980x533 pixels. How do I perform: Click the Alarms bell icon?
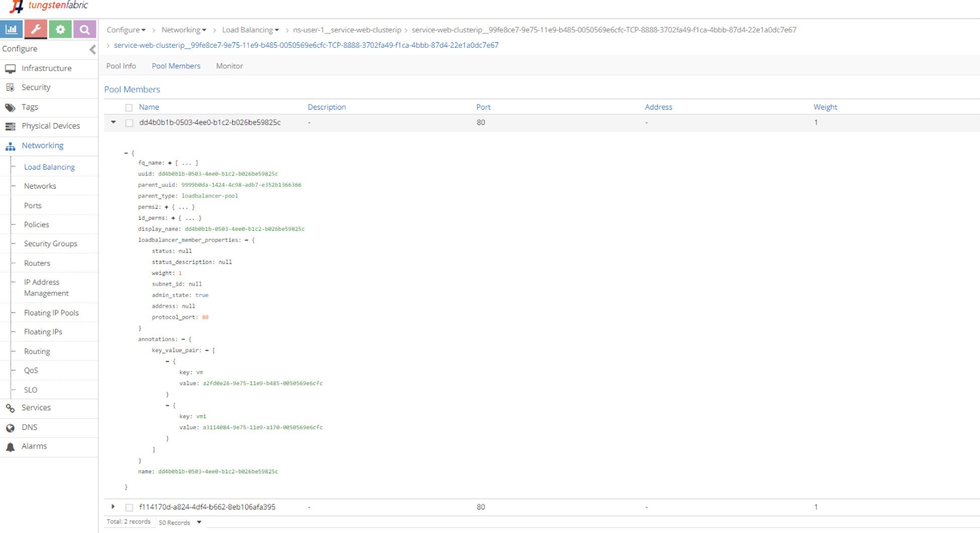pos(10,447)
